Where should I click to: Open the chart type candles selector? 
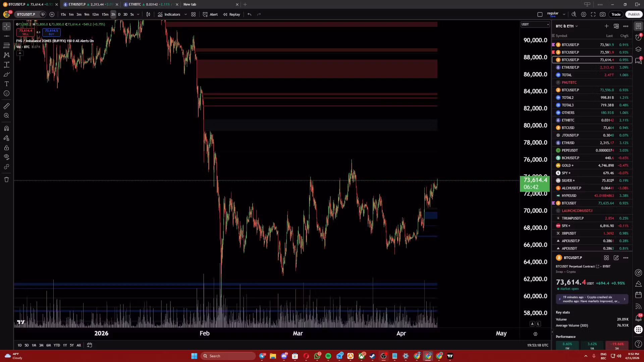(x=148, y=14)
